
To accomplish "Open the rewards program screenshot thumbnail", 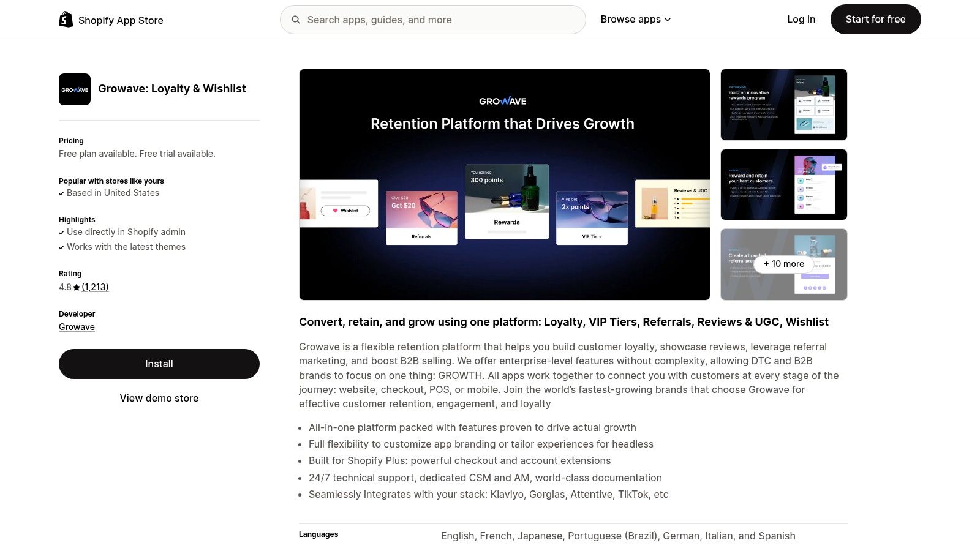I will [x=783, y=105].
